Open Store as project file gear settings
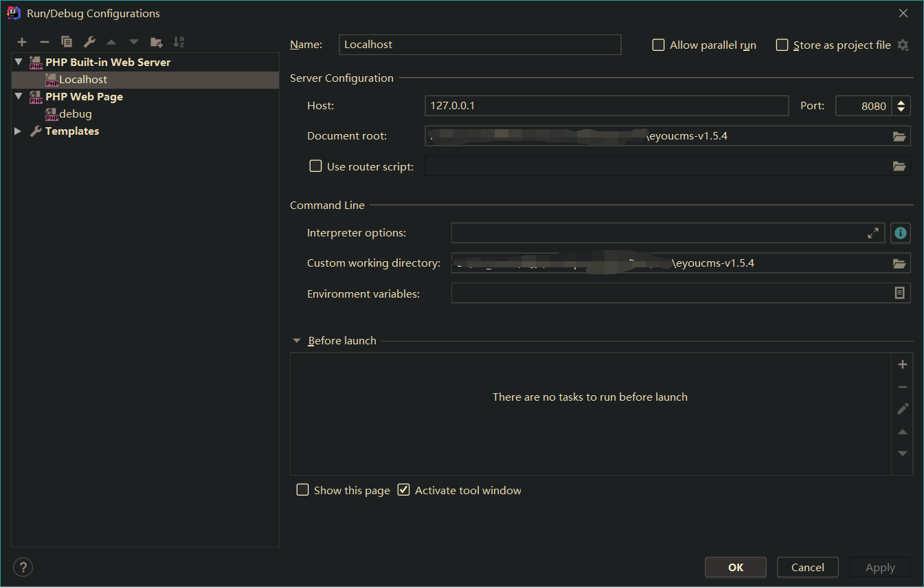The image size is (924, 587). click(x=903, y=45)
